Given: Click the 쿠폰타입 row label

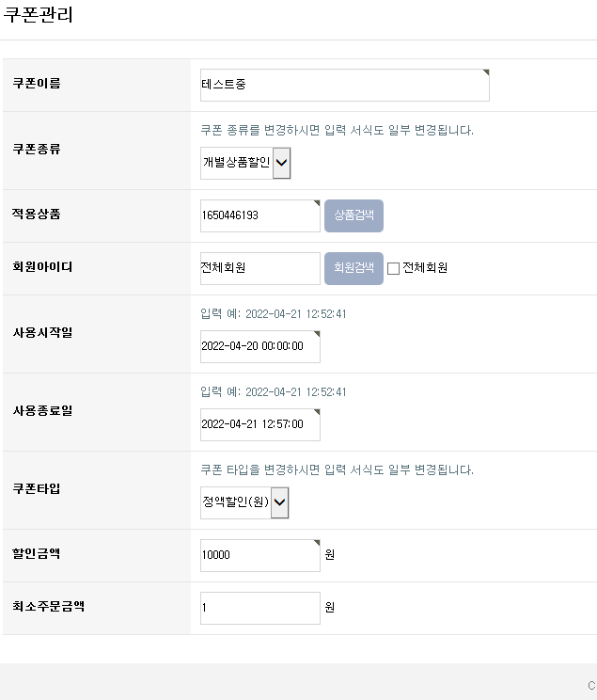Looking at the screenshot, I should tap(37, 488).
